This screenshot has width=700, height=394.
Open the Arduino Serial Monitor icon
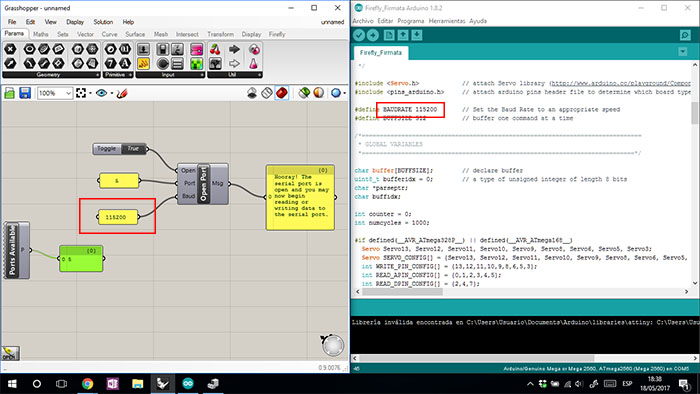[x=685, y=35]
